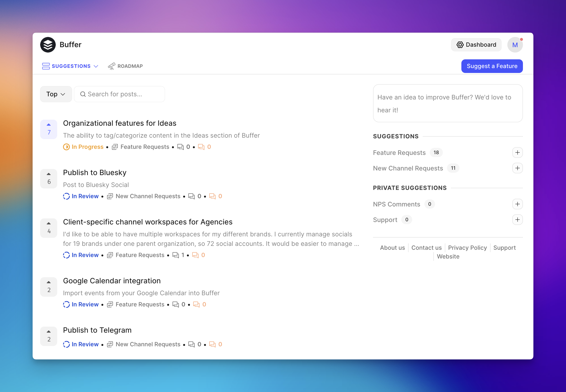566x392 pixels.
Task: Upvote Google Calendar integration post
Action: [49, 287]
